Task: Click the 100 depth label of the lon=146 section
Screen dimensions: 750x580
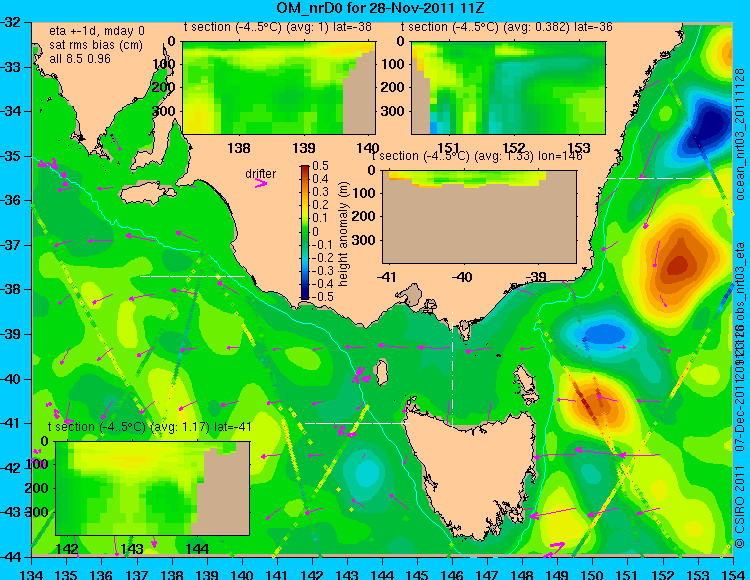Action: pos(364,193)
